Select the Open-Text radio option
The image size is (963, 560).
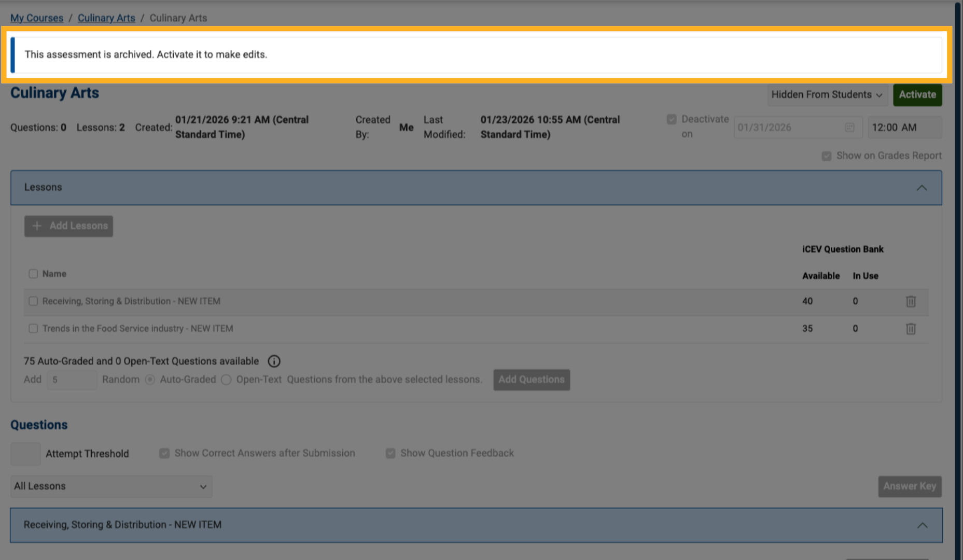pos(226,380)
